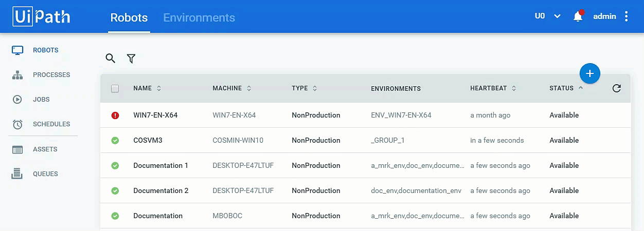Click heartbeat 'in a few seconds'
This screenshot has width=644, height=231.
497,141
